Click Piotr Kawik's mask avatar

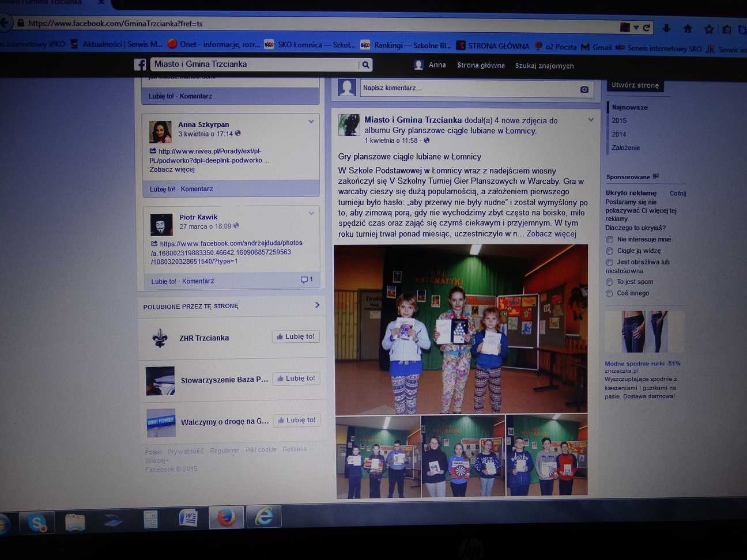(x=161, y=225)
